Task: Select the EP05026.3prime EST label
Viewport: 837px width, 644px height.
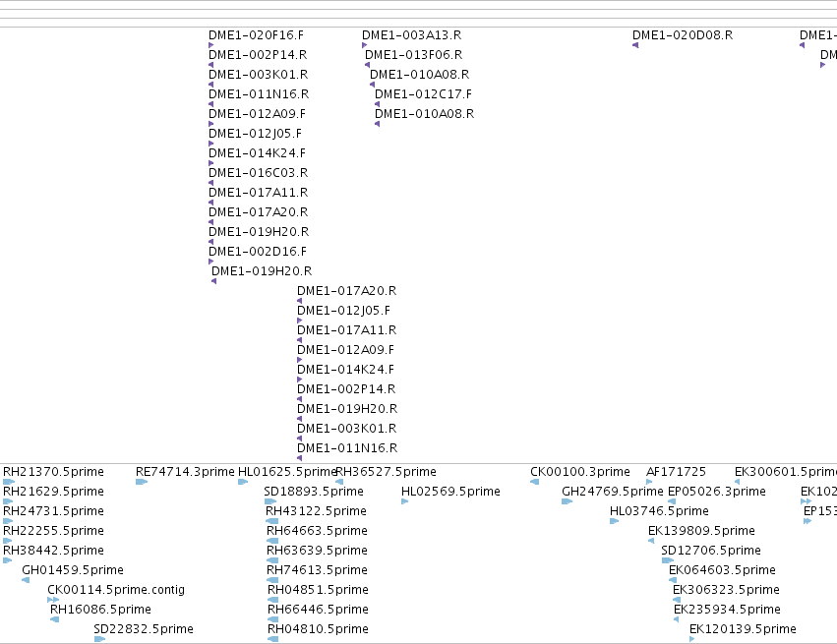Action: (x=717, y=492)
